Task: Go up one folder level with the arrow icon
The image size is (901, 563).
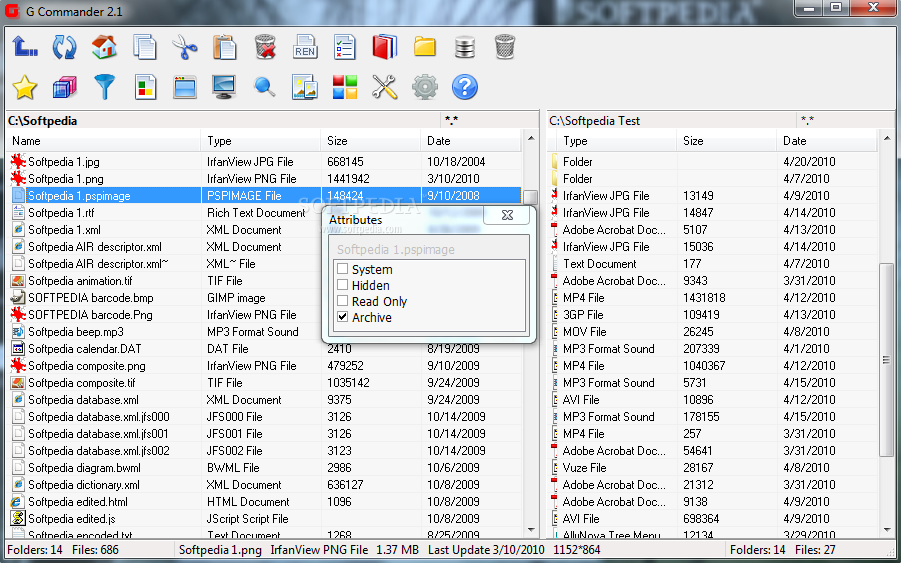Action: point(25,47)
